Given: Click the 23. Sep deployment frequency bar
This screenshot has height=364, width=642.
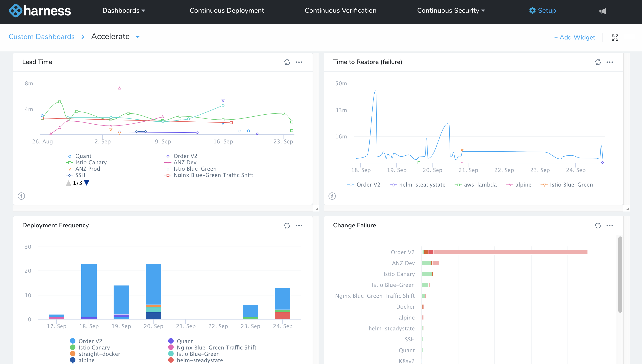Looking at the screenshot, I should 250,312.
